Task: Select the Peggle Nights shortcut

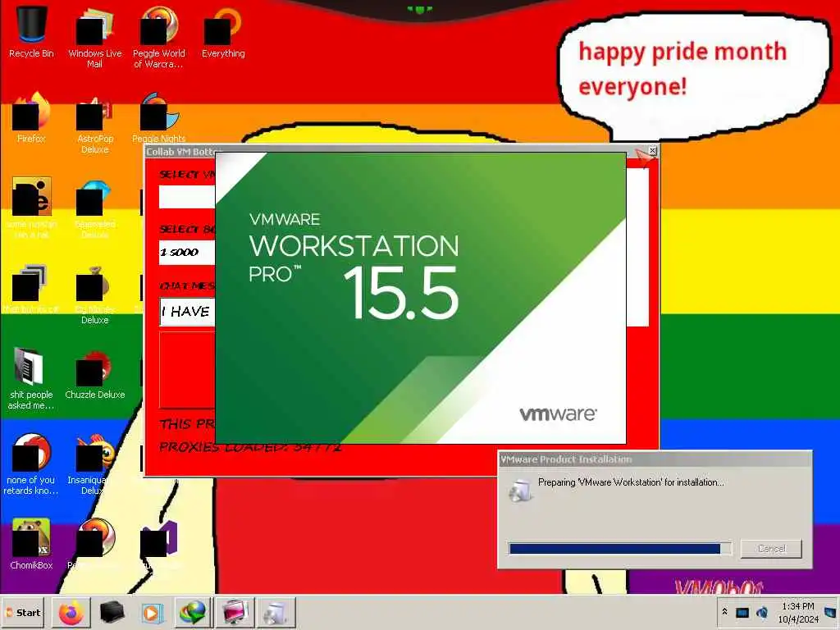Action: pos(158,118)
